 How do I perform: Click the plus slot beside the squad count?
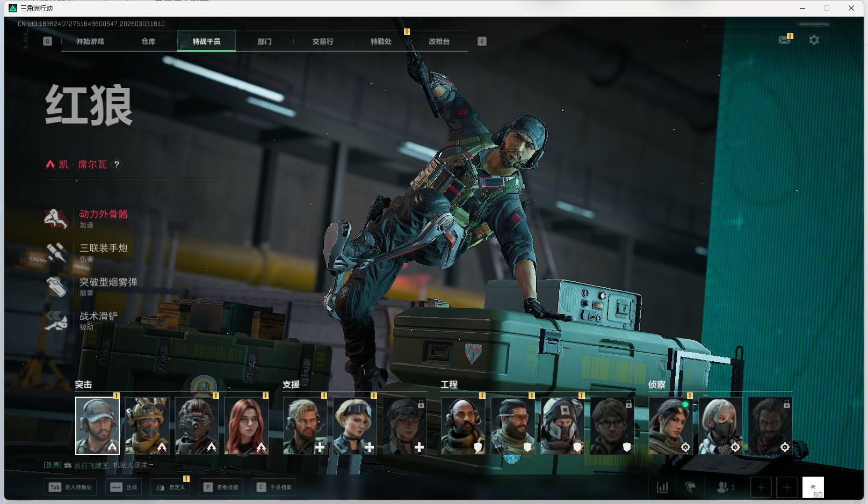761,487
